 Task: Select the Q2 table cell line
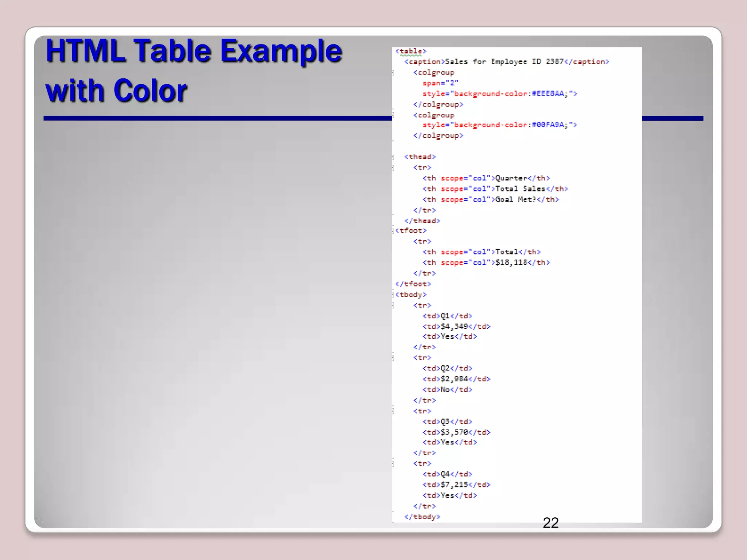447,368
